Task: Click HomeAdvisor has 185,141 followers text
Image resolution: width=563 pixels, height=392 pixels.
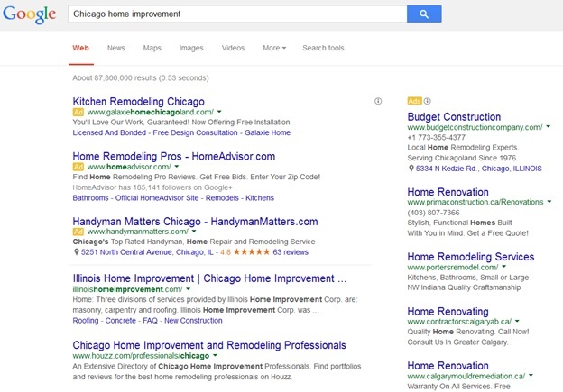Action: click(152, 187)
